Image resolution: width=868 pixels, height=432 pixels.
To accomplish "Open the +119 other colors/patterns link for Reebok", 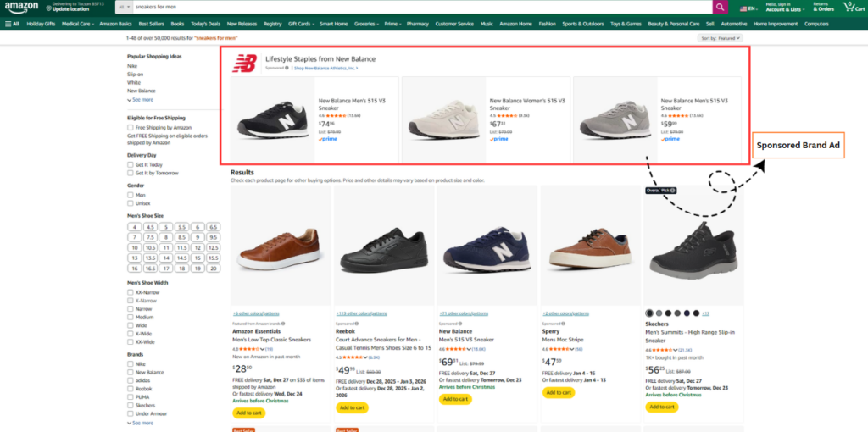I will tap(359, 313).
